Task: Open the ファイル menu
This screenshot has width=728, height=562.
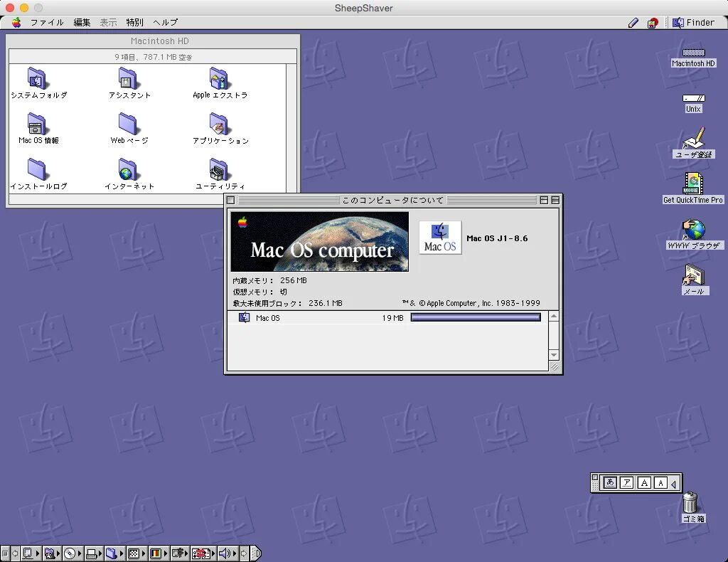Action: tap(47, 22)
